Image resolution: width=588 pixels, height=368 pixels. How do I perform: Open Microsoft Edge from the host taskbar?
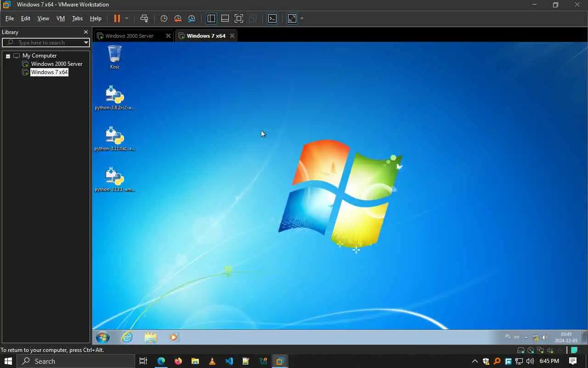point(161,361)
